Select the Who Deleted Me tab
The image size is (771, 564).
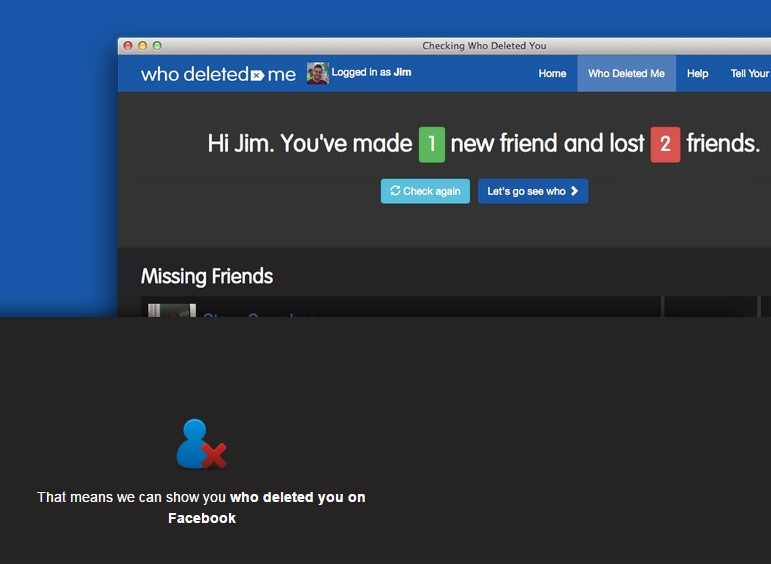click(626, 74)
